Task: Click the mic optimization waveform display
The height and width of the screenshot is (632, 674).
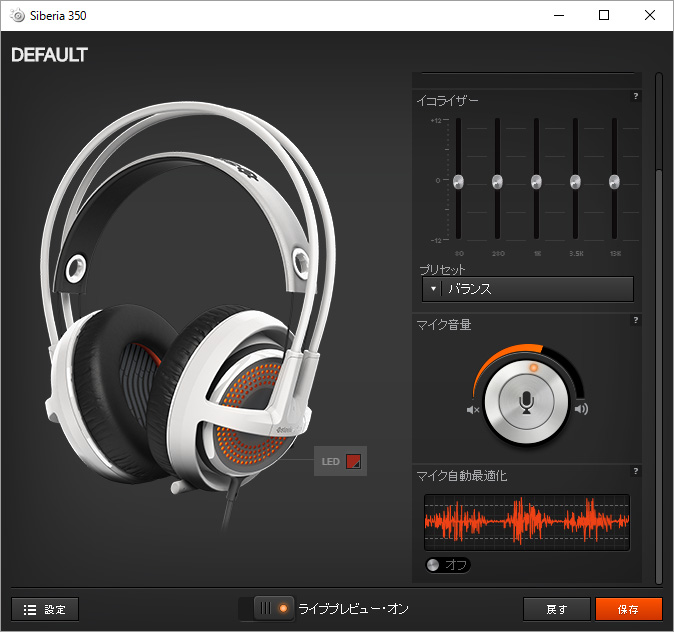Action: [x=527, y=522]
